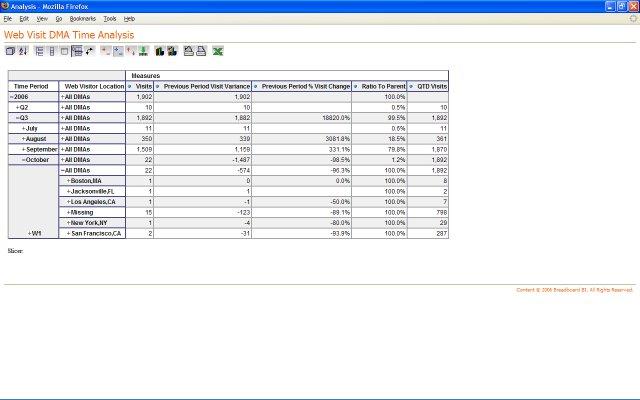Collapse the 2006 time period row
Image resolution: width=640 pixels, height=400 pixels.
point(12,97)
